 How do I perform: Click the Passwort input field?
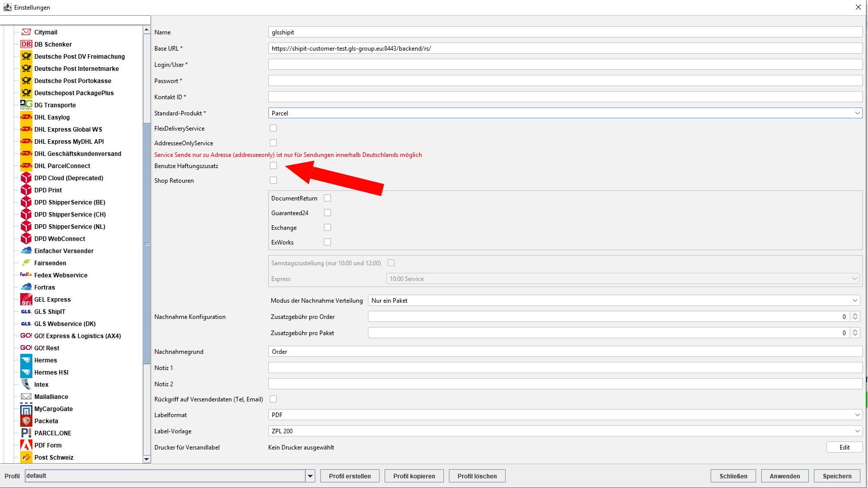click(x=565, y=80)
